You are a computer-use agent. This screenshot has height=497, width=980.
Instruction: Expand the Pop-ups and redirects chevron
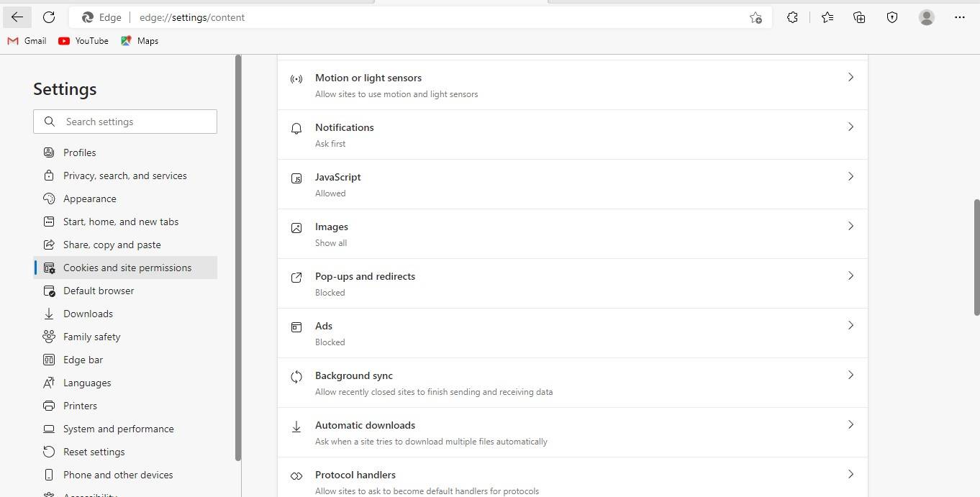point(850,275)
